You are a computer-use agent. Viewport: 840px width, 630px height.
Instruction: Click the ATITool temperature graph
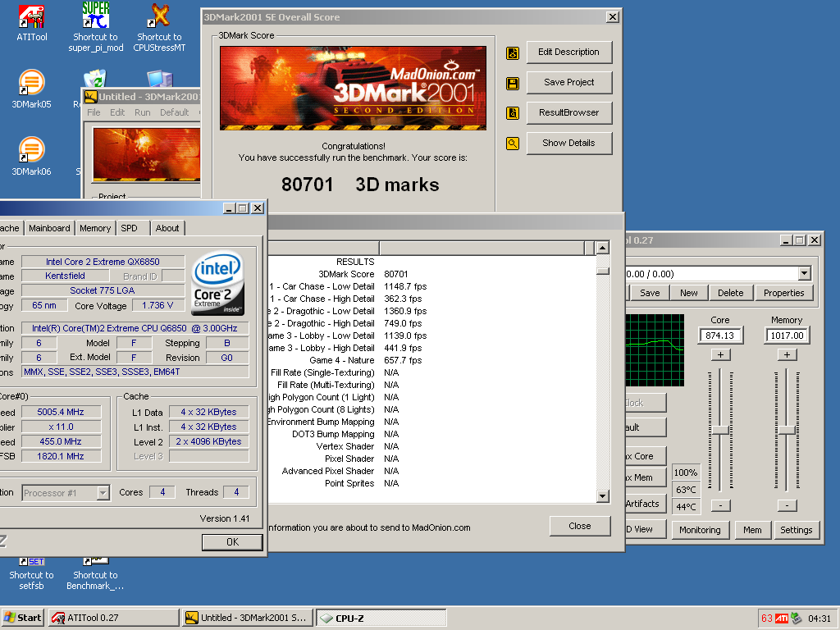(655, 350)
